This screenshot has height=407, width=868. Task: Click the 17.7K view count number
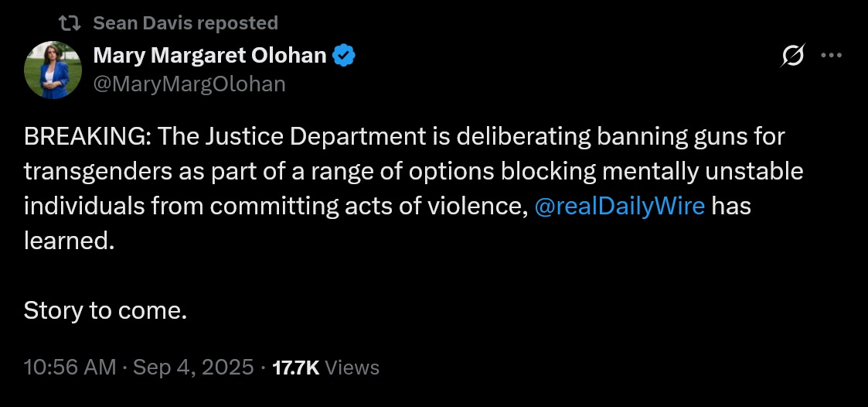(296, 368)
